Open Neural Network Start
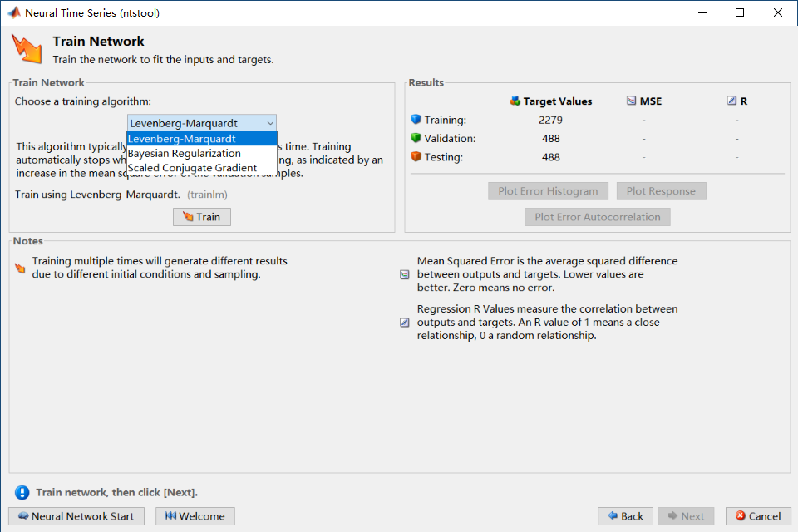 pos(76,516)
